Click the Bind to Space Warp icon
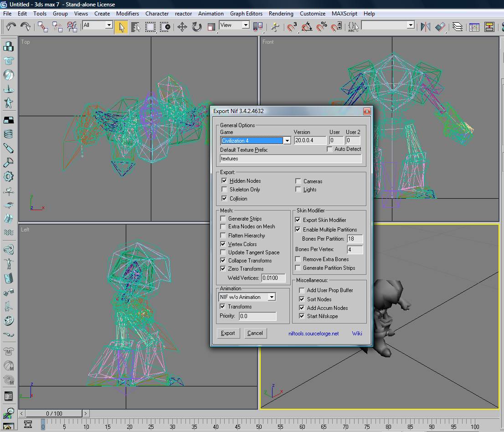This screenshot has height=432, width=504. (x=72, y=27)
